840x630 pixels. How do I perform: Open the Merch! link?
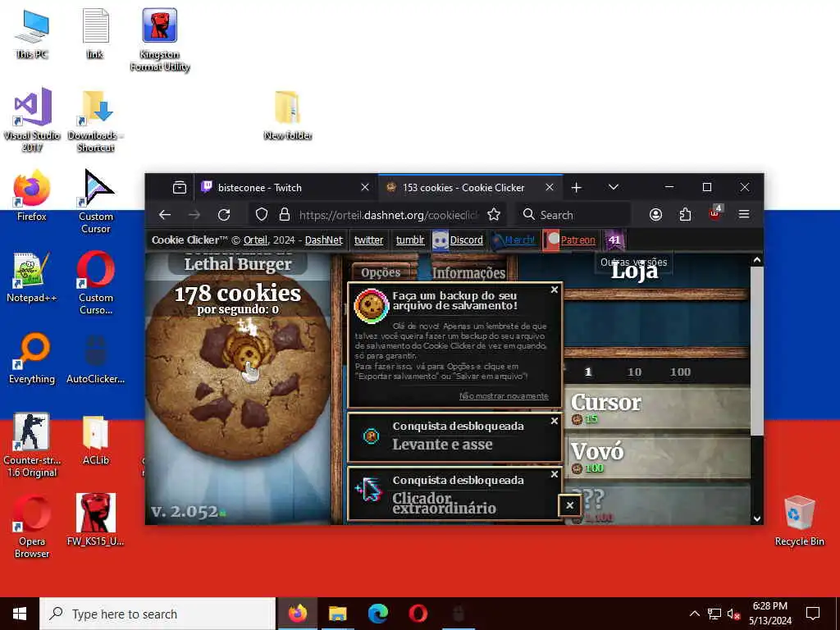click(514, 240)
